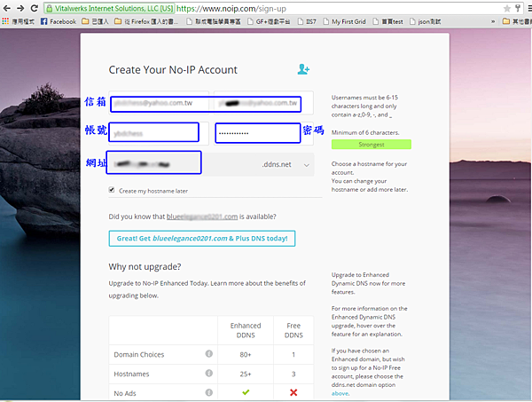Viewport: 532px width, 402px height.
Task: Click the info icon for Domain Choices
Action: coord(208,354)
